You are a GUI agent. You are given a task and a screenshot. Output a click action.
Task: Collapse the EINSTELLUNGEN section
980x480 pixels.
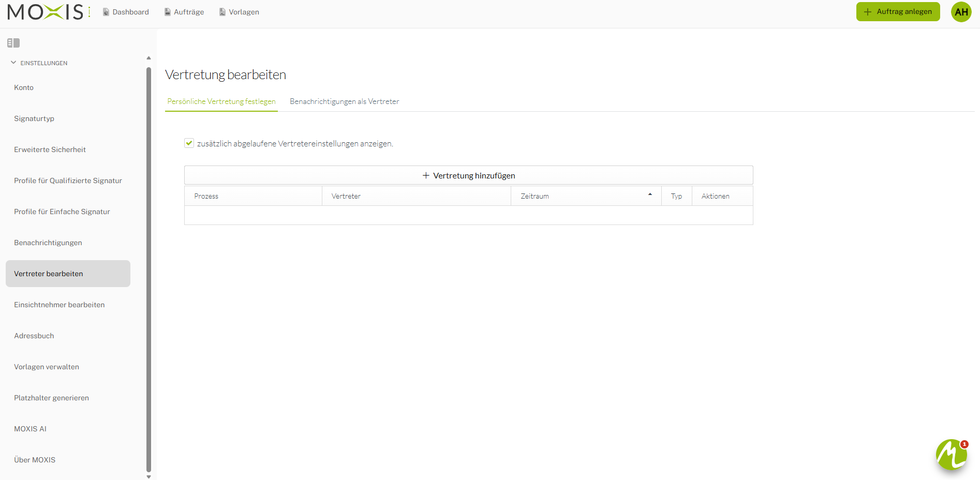pyautogui.click(x=13, y=63)
